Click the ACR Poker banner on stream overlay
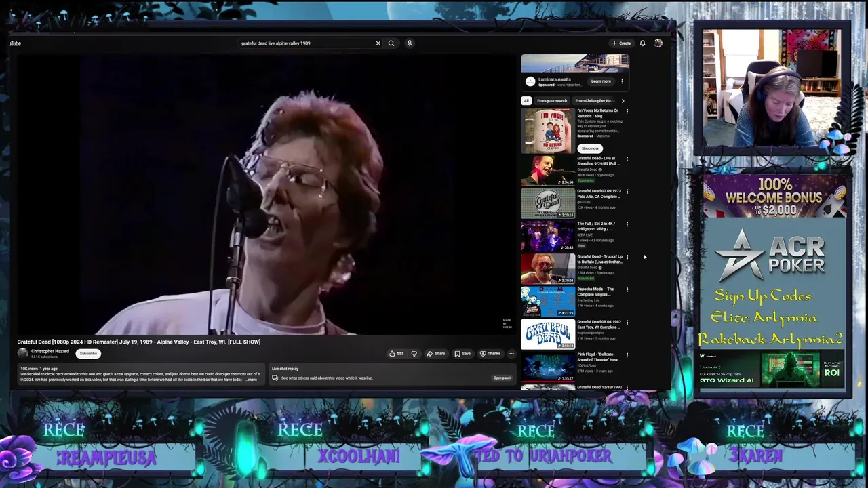 click(774, 254)
